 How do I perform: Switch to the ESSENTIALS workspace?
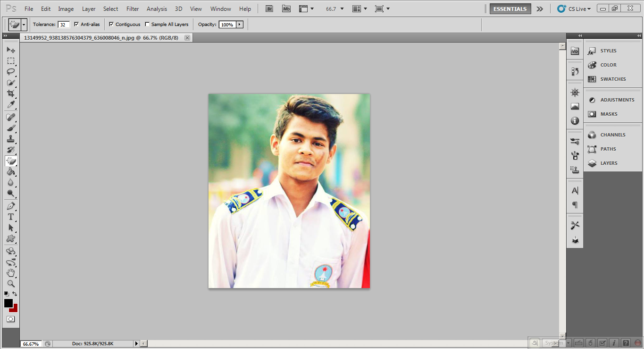tap(510, 9)
